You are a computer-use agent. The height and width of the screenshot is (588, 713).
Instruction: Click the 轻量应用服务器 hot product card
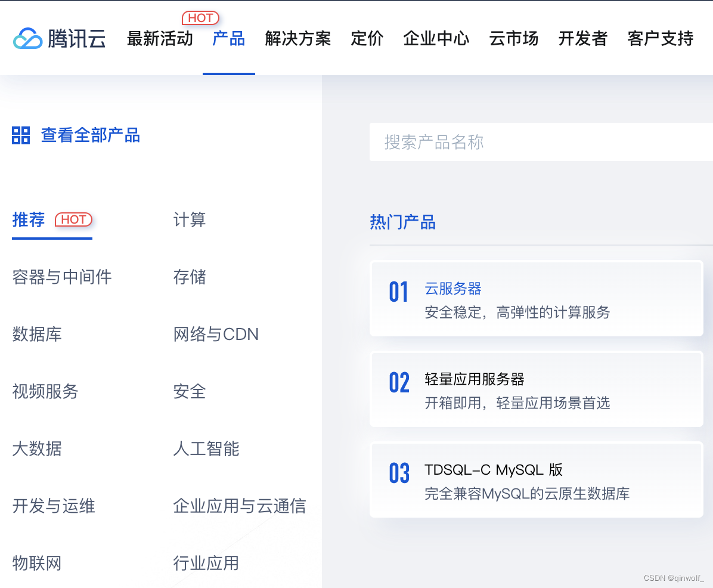click(x=537, y=389)
